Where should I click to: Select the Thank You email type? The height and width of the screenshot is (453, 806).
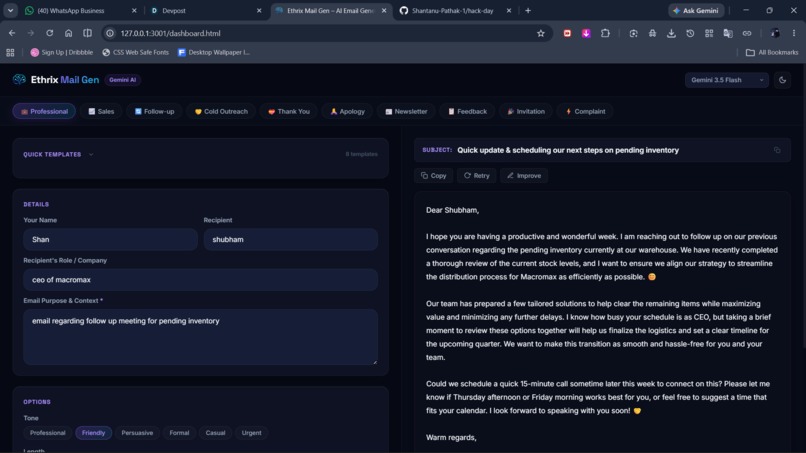tap(289, 111)
